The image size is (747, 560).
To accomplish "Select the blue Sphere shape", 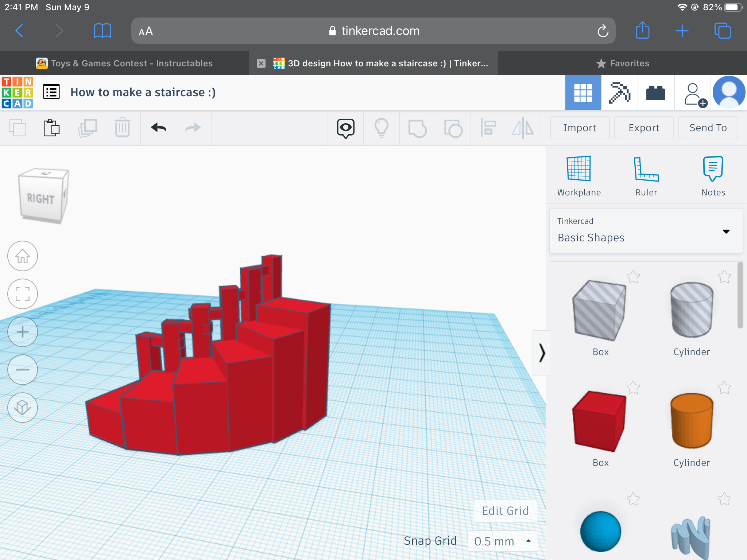I will point(600,531).
